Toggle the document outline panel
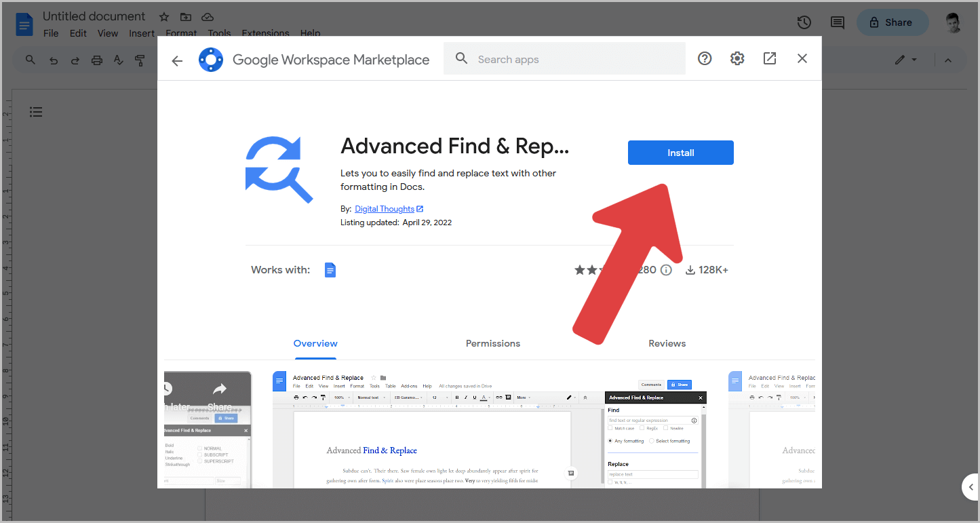980x523 pixels. point(36,112)
